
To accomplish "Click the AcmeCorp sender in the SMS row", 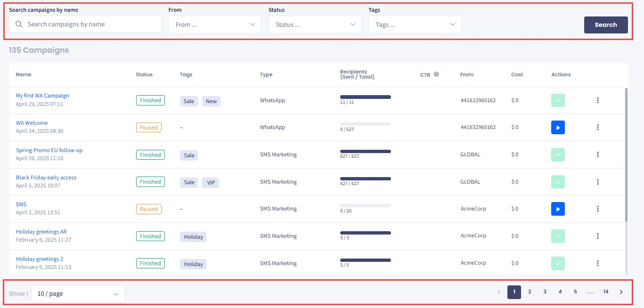I will pyautogui.click(x=473, y=209).
